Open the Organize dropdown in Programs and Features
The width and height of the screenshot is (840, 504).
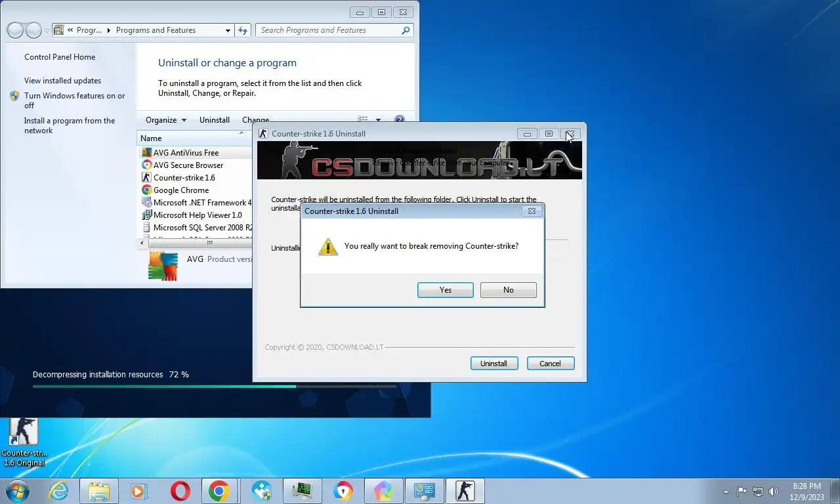click(x=165, y=120)
